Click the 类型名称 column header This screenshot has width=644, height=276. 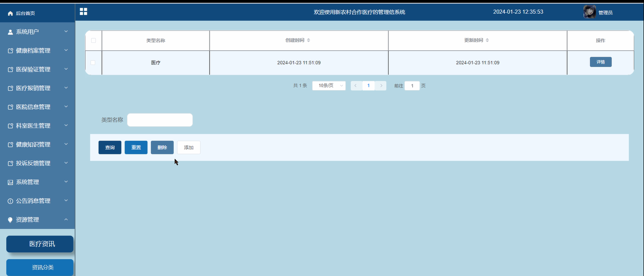pos(156,41)
